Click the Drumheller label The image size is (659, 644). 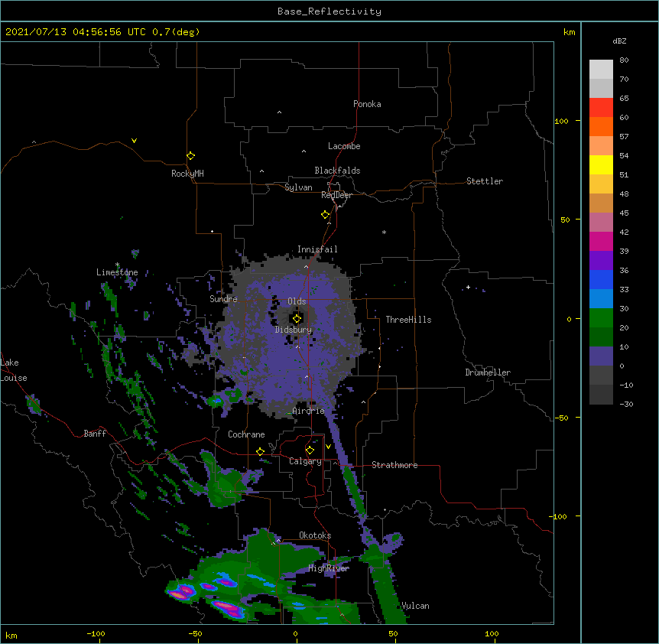[x=488, y=372]
